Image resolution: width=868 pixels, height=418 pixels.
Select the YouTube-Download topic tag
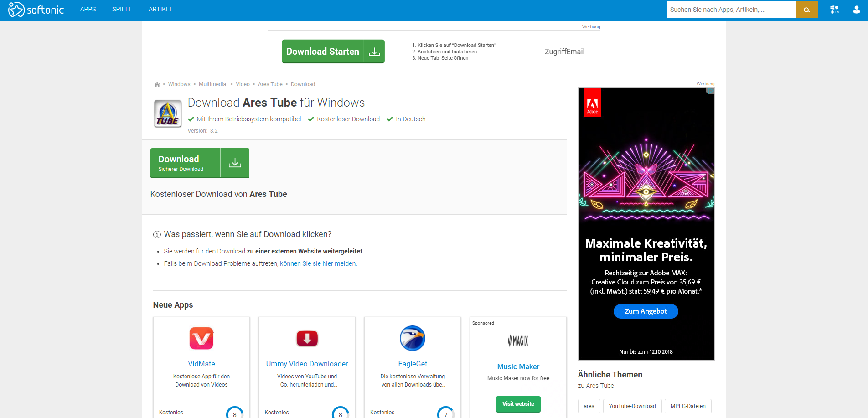[632, 406]
